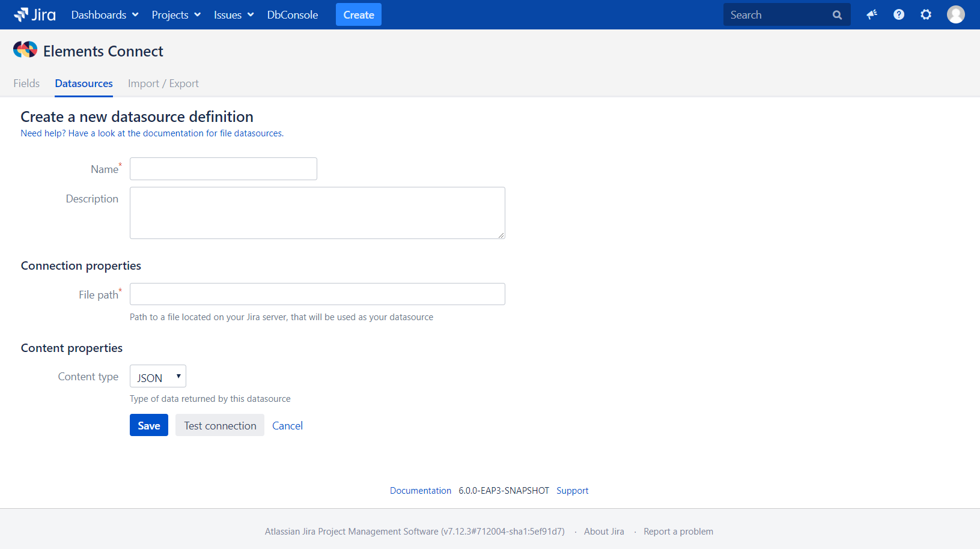
Task: Click into the File path field
Action: pos(317,294)
